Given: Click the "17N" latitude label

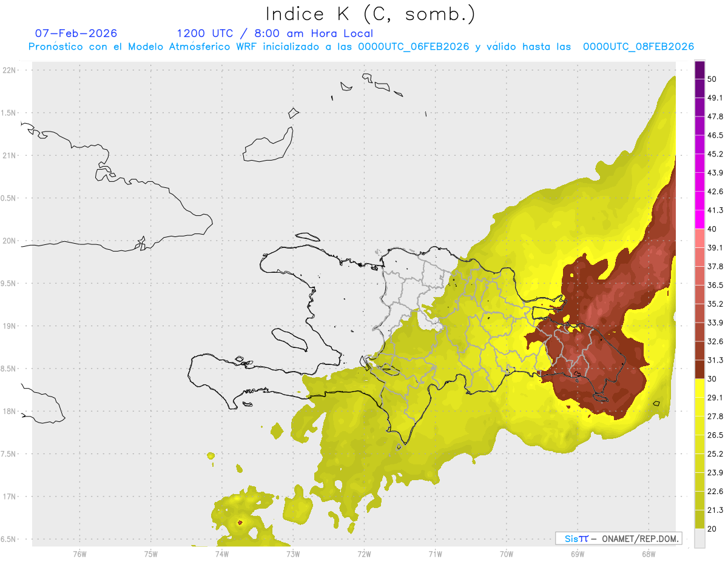Looking at the screenshot, I should [10, 497].
